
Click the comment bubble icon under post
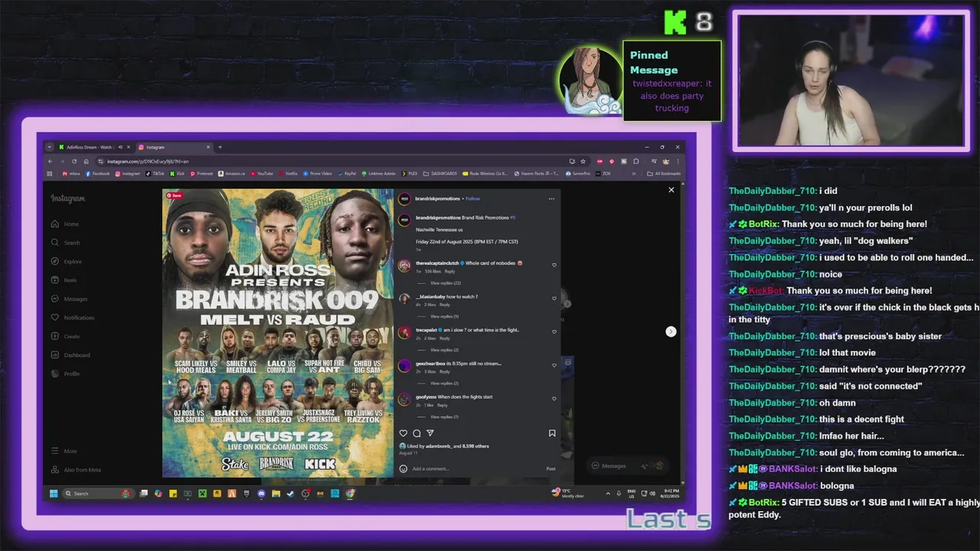click(416, 433)
